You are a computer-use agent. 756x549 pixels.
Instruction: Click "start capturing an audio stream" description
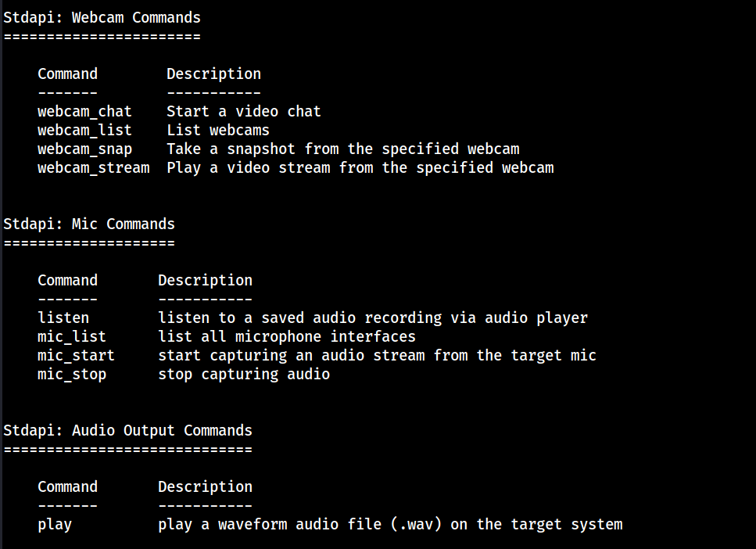(377, 356)
